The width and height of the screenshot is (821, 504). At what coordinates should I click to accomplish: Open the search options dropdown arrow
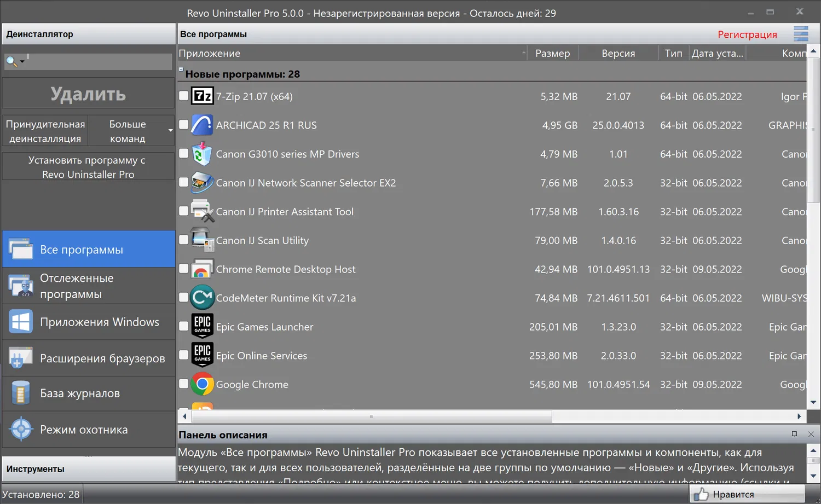tap(22, 62)
